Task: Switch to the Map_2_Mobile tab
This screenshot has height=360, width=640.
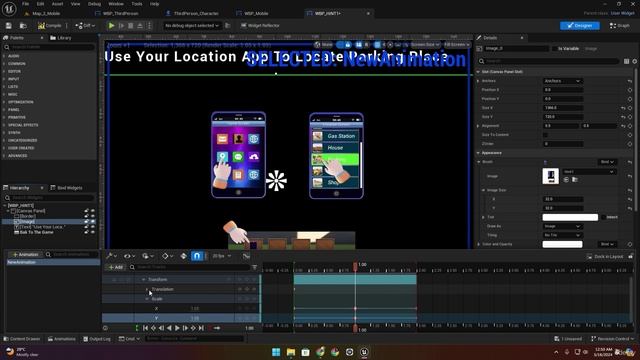Action: coord(42,13)
